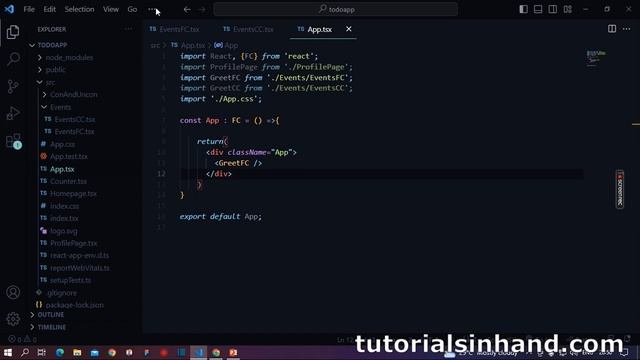Screen dimensions: 640x360
Task: Click the errors and warnings status indicator
Action: click(x=23, y=339)
